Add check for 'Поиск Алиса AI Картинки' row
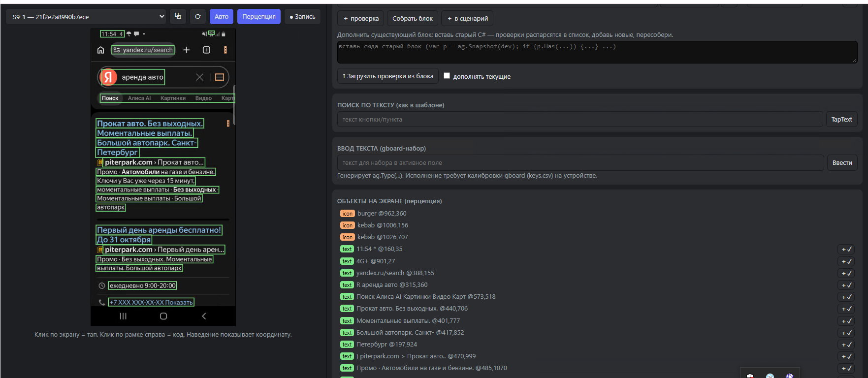The height and width of the screenshot is (378, 868). (x=847, y=297)
